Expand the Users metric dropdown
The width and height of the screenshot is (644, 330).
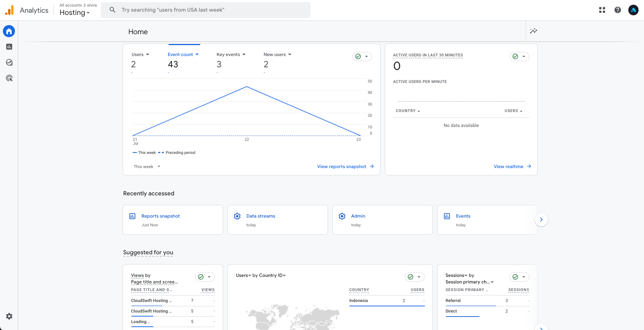click(x=147, y=55)
